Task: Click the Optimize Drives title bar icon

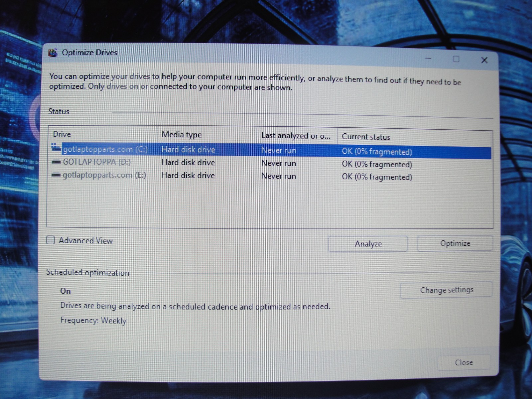Action: [x=53, y=53]
